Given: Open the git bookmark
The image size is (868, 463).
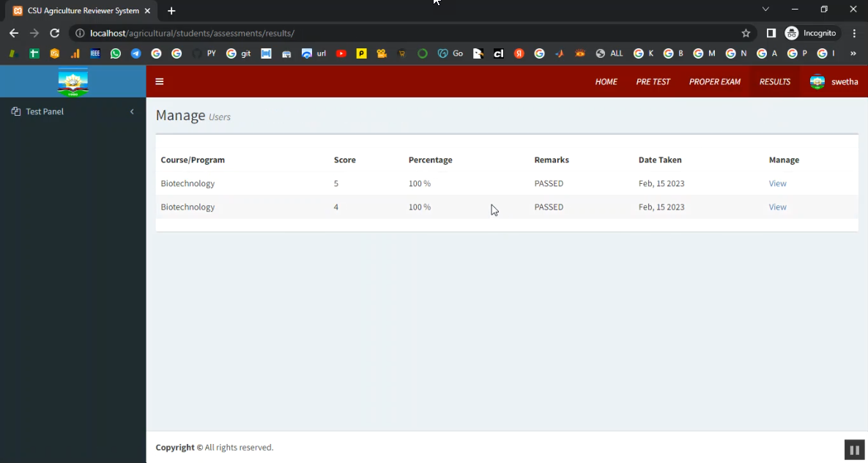Looking at the screenshot, I should (x=239, y=53).
